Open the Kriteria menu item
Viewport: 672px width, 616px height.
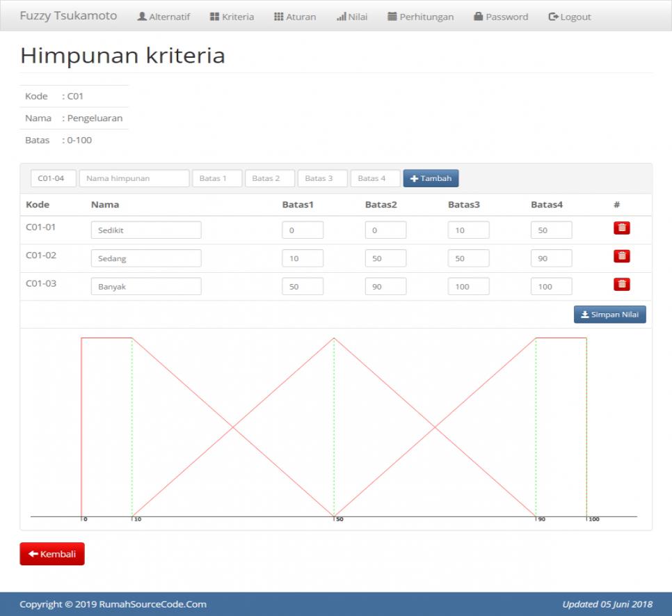point(232,16)
